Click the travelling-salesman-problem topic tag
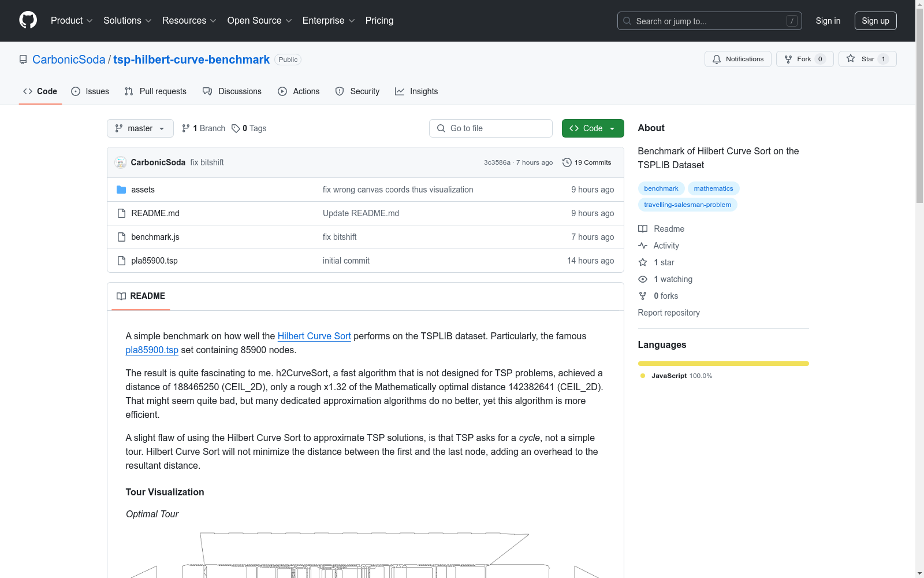The image size is (924, 578). (687, 205)
